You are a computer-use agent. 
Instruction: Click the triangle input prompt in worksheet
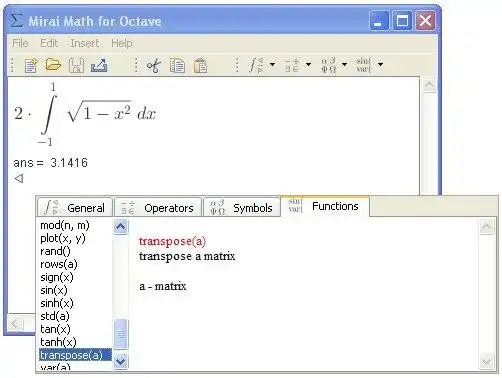(x=19, y=179)
